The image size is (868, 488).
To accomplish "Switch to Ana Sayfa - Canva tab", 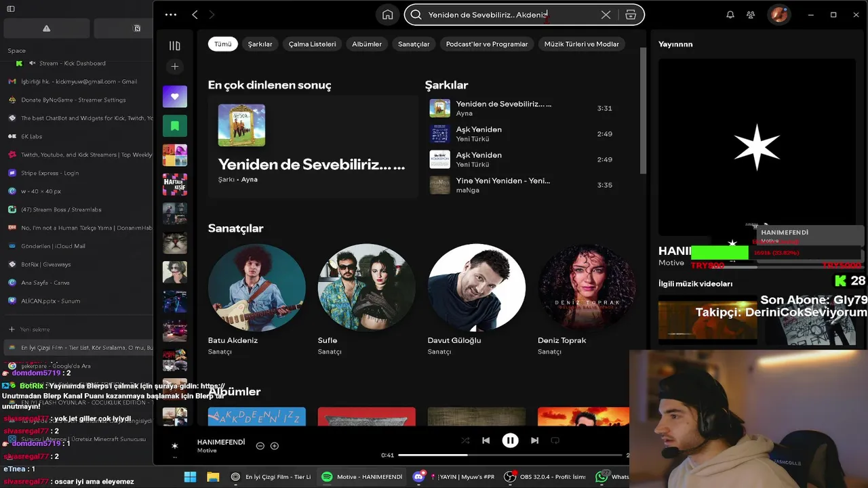I will point(78,283).
